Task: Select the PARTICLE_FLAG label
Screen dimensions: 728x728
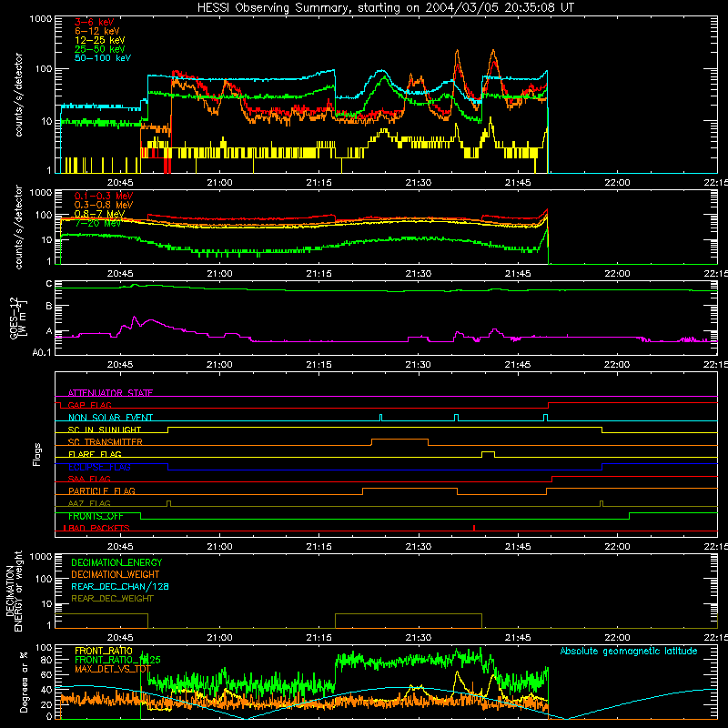Action: pyautogui.click(x=102, y=490)
